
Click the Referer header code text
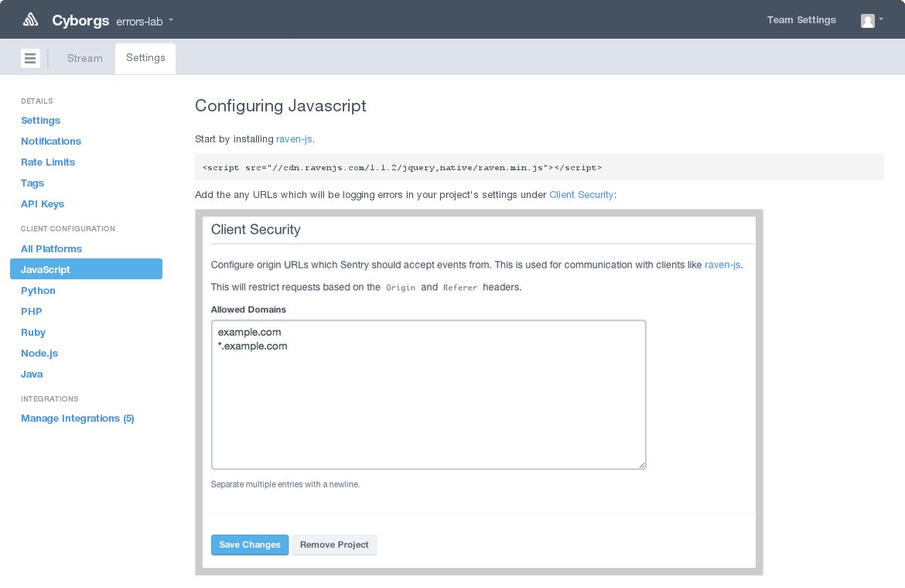(460, 287)
